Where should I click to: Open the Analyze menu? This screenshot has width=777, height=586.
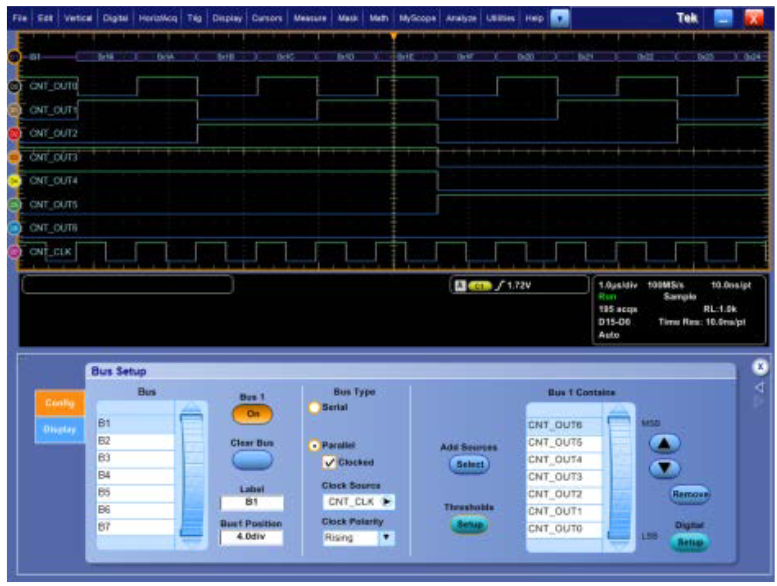click(461, 18)
